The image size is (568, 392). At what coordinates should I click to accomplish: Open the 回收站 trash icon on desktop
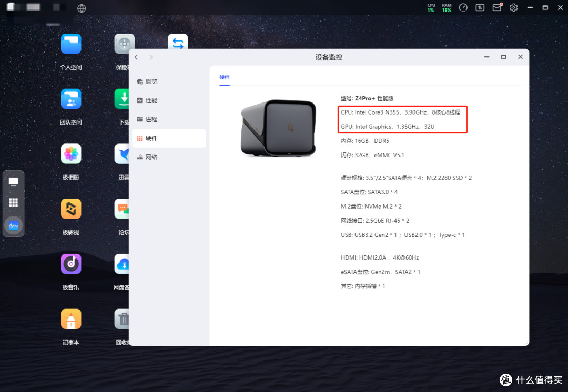click(x=121, y=319)
